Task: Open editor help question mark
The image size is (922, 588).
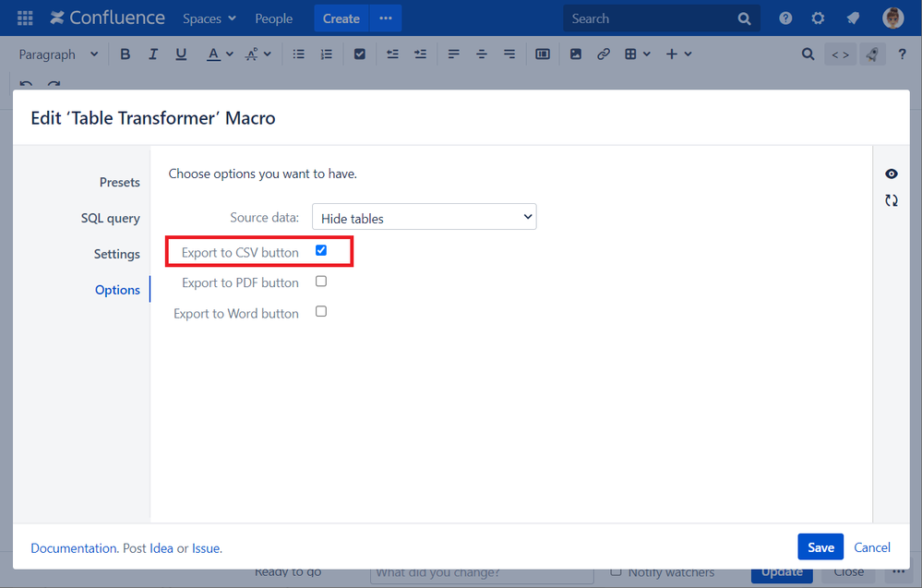Action: tap(902, 54)
